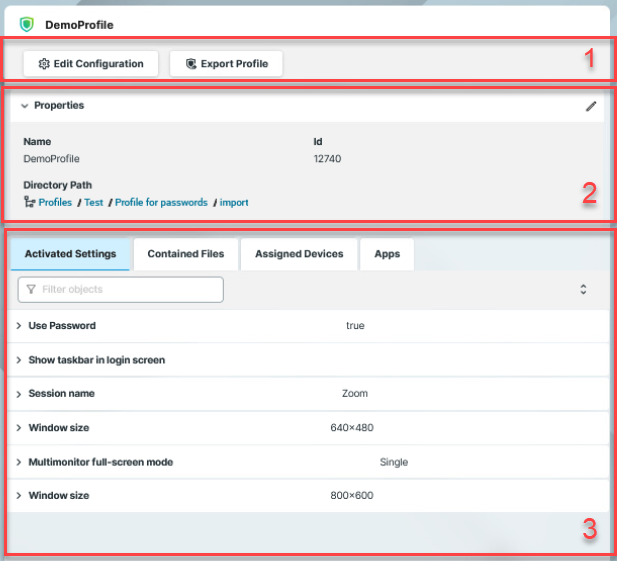The height and width of the screenshot is (561, 617).
Task: Expand the Window size 800×600 row
Action: (x=19, y=496)
